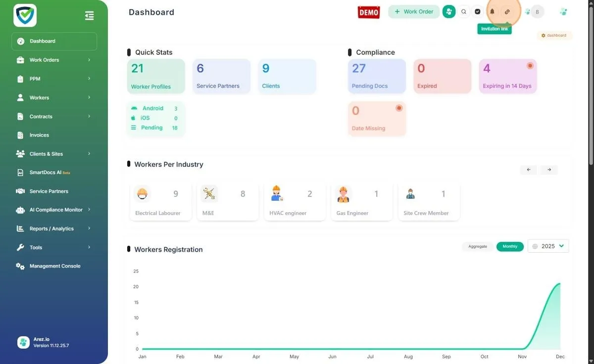The image size is (594, 364).
Task: Click the Invitation link icon
Action: tap(507, 11)
